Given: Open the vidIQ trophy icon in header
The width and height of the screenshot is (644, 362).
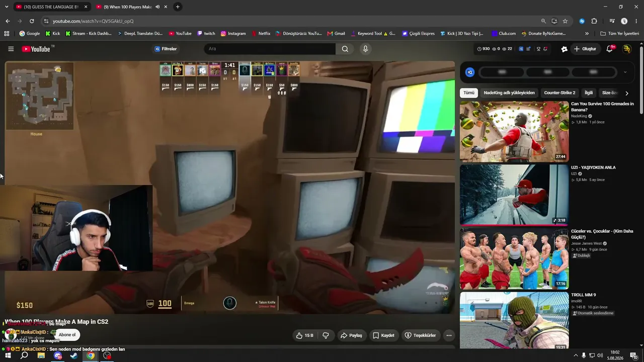Looking at the screenshot, I should [538, 49].
